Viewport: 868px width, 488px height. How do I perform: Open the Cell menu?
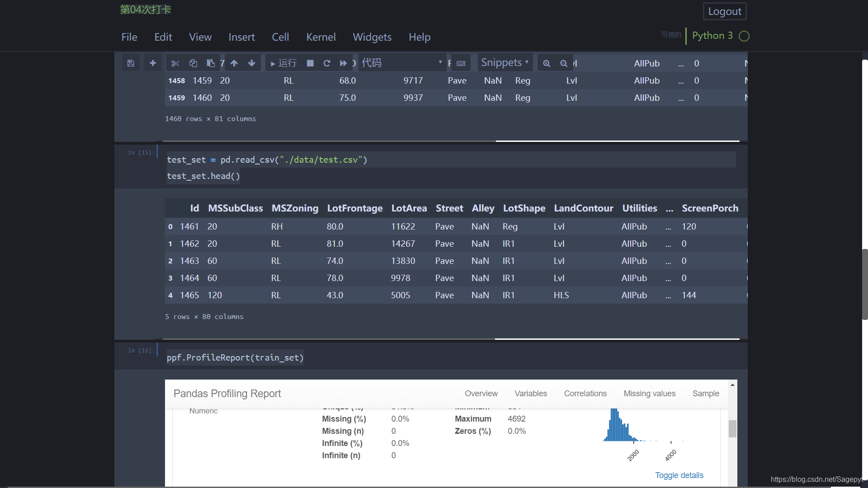click(x=280, y=37)
